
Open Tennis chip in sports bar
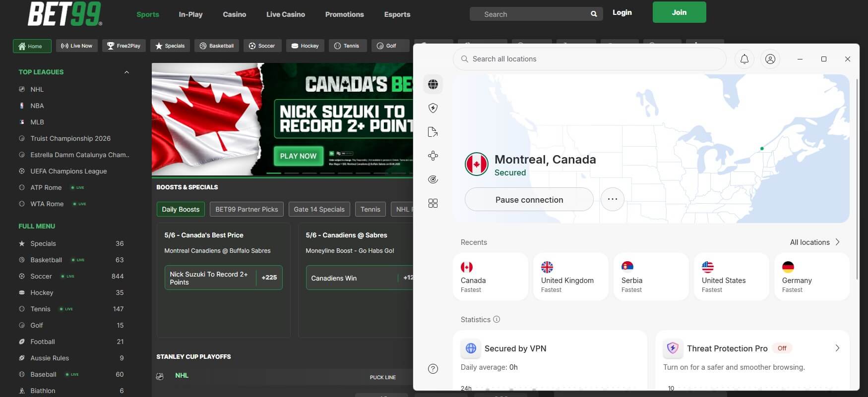point(347,46)
